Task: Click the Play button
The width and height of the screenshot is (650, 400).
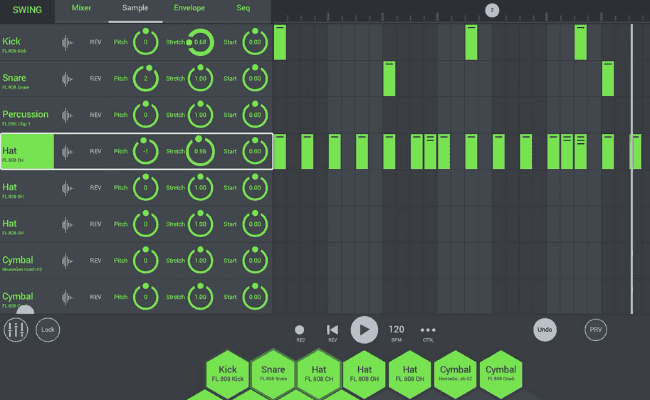Action: tap(364, 330)
